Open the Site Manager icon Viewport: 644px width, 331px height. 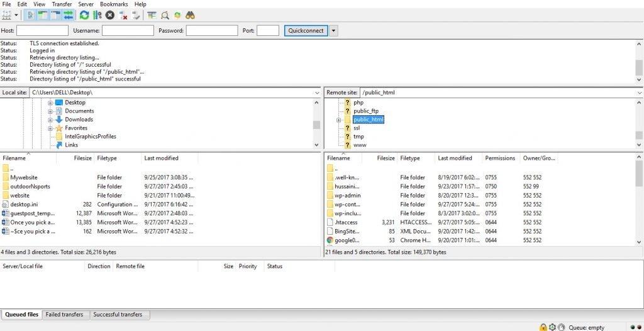tap(7, 15)
